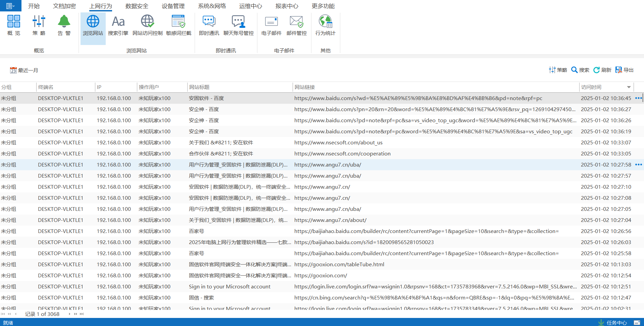Open the 最近一月 date range selector
This screenshot has height=326, width=644.
coord(24,70)
